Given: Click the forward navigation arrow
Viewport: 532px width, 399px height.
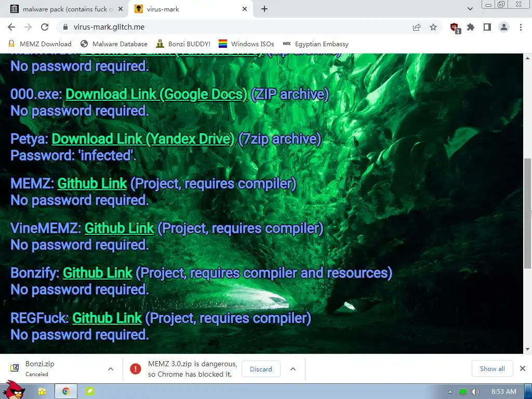Looking at the screenshot, I should pos(28,27).
